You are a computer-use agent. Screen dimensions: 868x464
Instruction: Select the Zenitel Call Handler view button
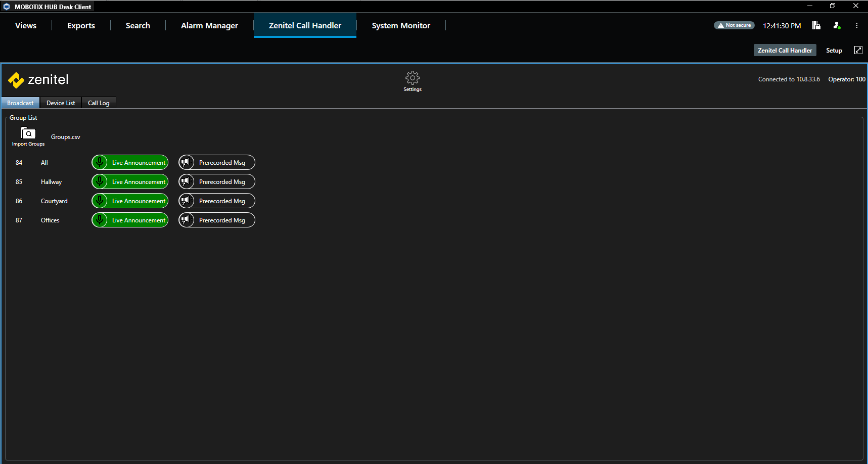tap(785, 51)
